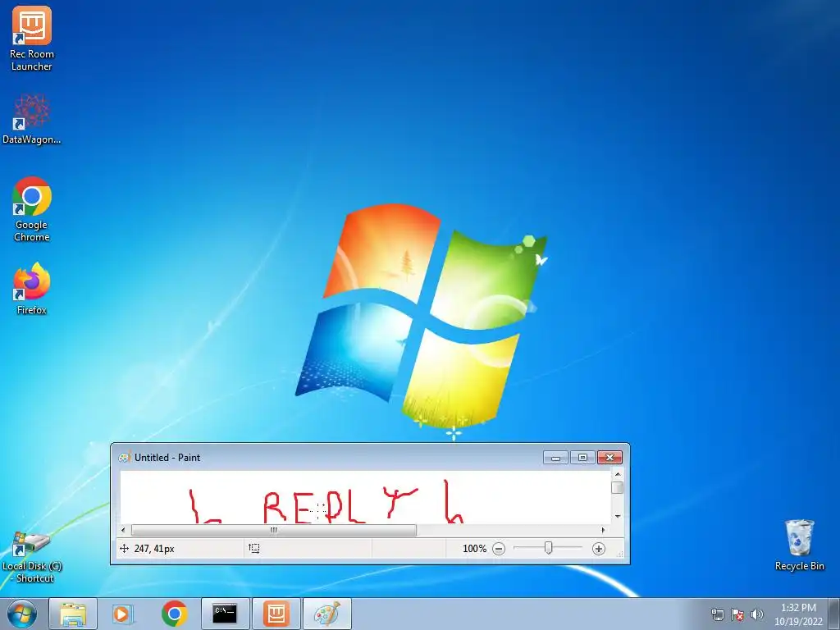Click the volume speaker tray icon
Image resolution: width=840 pixels, height=630 pixels.
(757, 614)
